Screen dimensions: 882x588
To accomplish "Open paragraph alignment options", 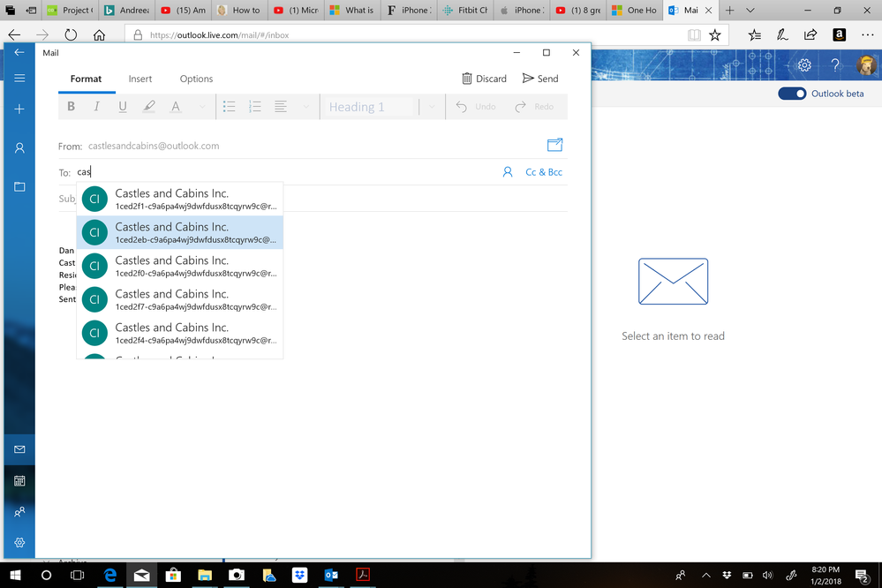I will click(281, 106).
